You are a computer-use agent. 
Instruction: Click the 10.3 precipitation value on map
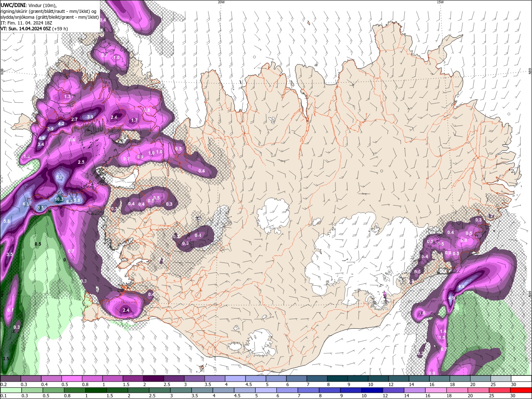click(59, 199)
